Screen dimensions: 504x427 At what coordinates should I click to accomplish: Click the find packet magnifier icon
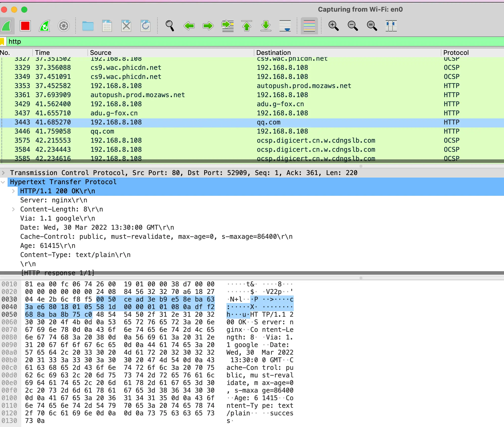coord(170,26)
